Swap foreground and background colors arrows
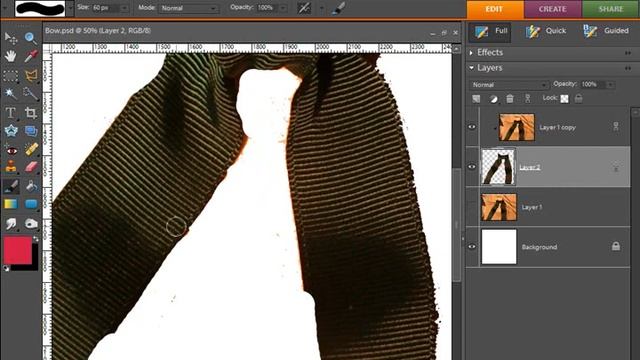Viewport: 640px width, 360px height. (36, 238)
